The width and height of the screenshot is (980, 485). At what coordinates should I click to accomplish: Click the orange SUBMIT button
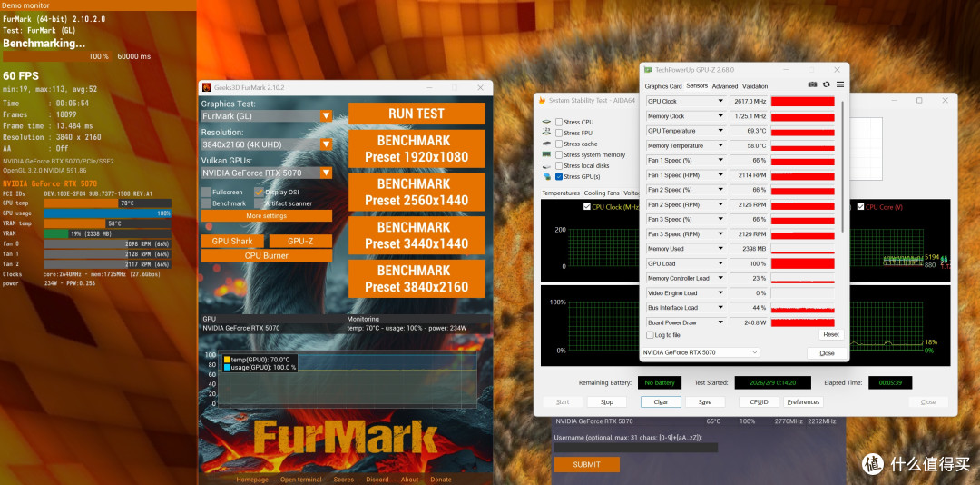(x=586, y=464)
